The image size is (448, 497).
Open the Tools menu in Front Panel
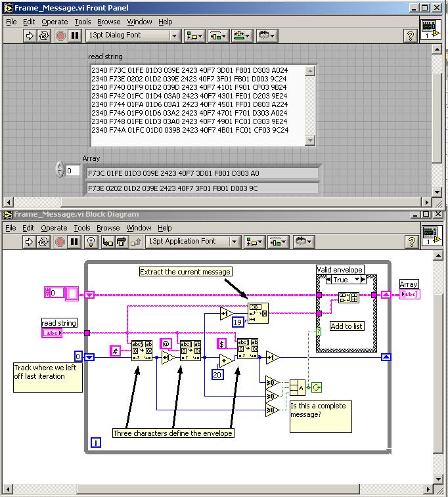81,22
